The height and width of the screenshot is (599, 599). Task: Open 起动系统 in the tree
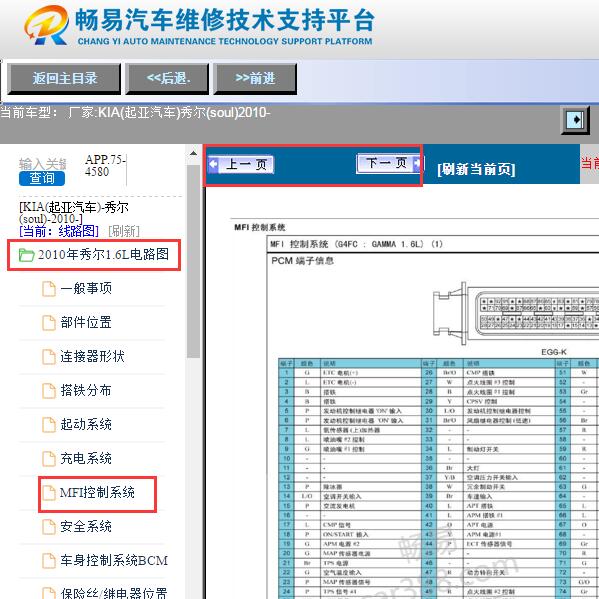(86, 424)
